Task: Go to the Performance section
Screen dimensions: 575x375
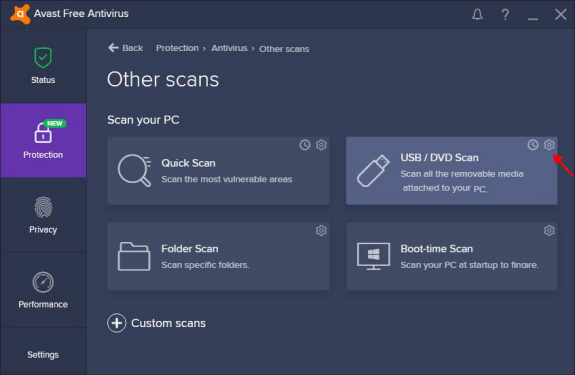Action: tap(43, 290)
